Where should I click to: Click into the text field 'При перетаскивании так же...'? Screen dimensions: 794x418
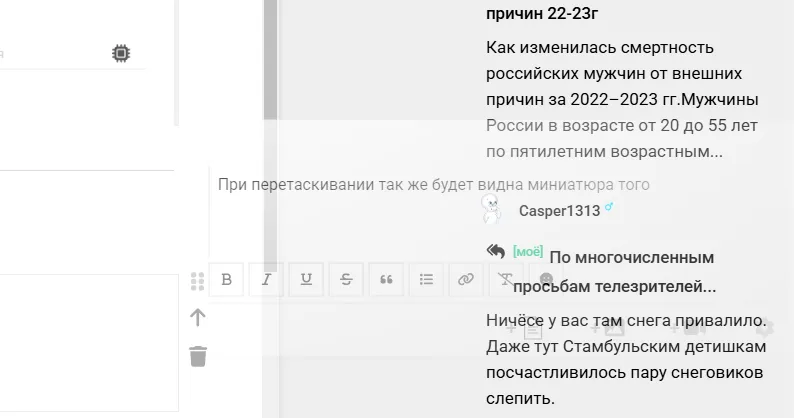click(434, 184)
